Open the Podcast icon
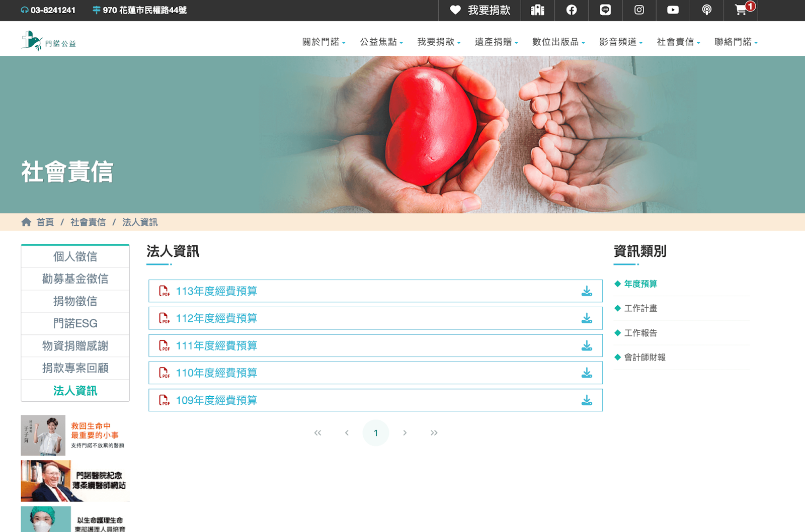 (x=706, y=10)
